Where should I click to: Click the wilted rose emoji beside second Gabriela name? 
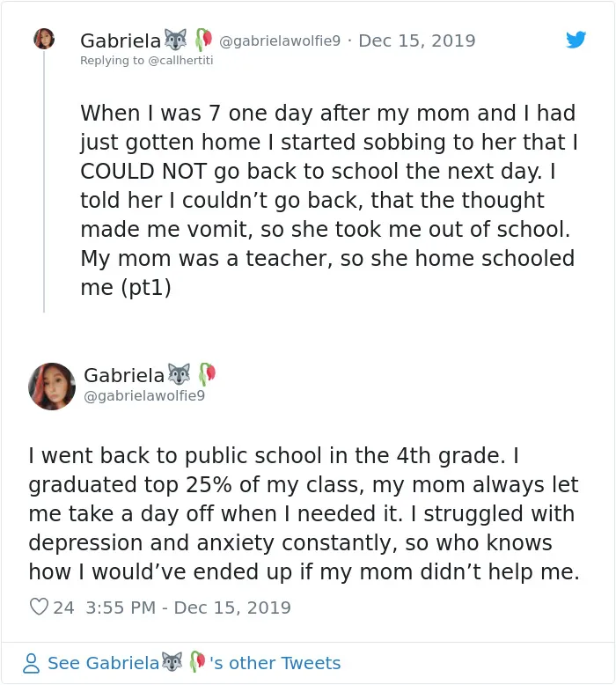tap(208, 374)
